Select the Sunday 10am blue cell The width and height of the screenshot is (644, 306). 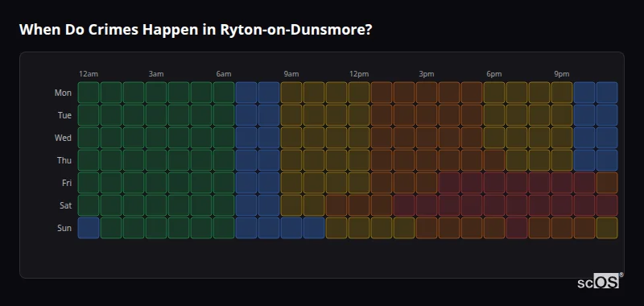pos(314,228)
